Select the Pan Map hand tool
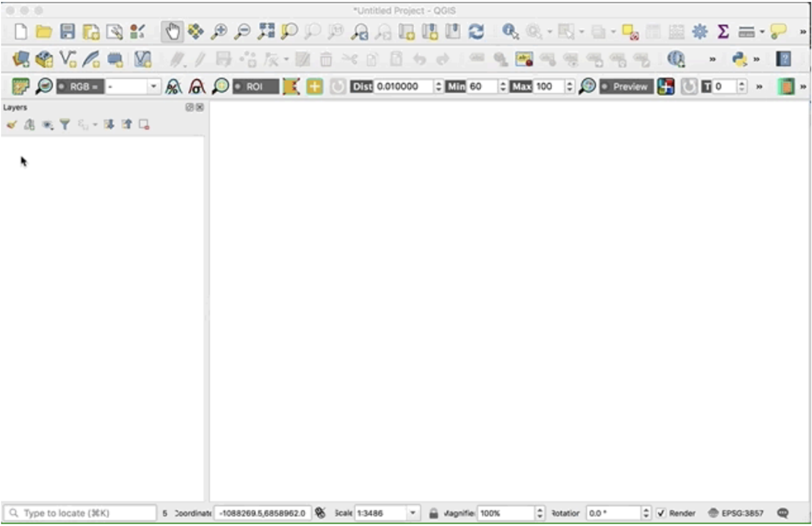The width and height of the screenshot is (812, 526). click(x=173, y=32)
